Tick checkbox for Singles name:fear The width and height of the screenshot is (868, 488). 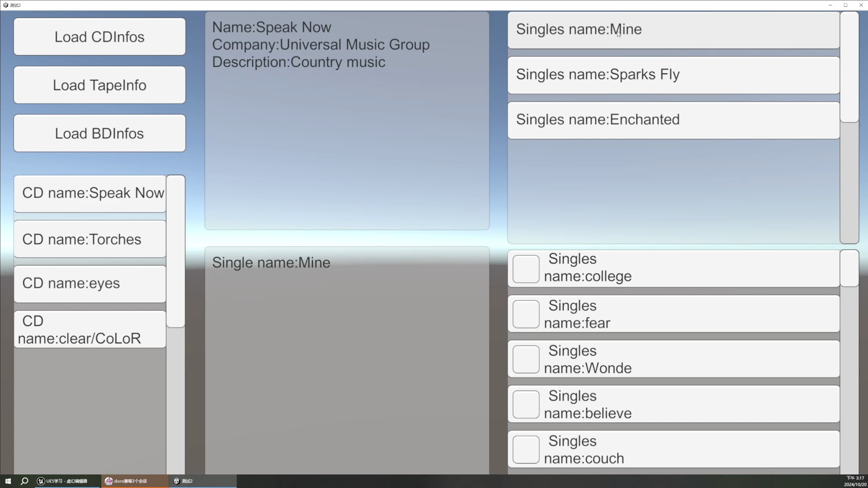click(x=526, y=314)
